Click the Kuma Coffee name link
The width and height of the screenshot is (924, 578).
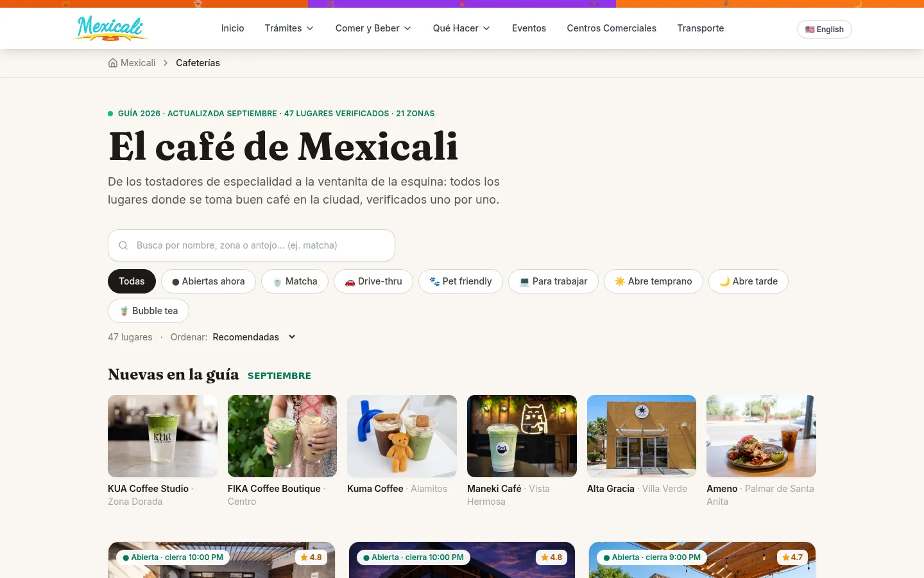point(375,489)
